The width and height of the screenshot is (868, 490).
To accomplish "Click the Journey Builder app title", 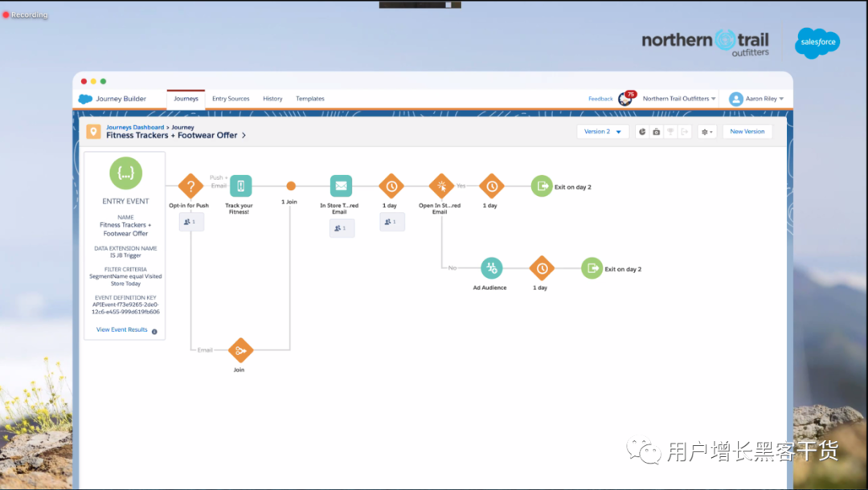I will [121, 99].
